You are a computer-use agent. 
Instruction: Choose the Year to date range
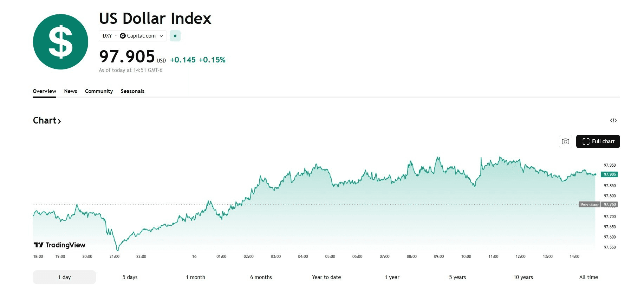coord(326,277)
